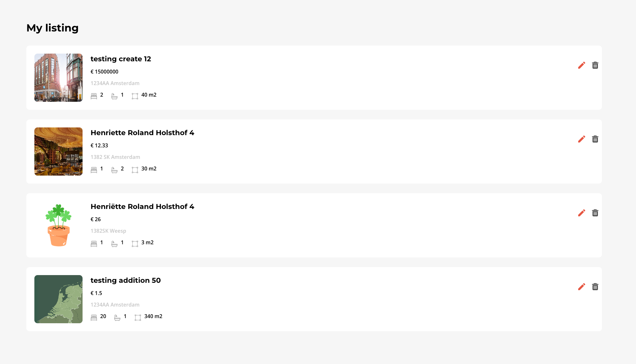The height and width of the screenshot is (364, 636).
Task: Click the building photo thumbnail of testing create 12
Action: point(58,77)
